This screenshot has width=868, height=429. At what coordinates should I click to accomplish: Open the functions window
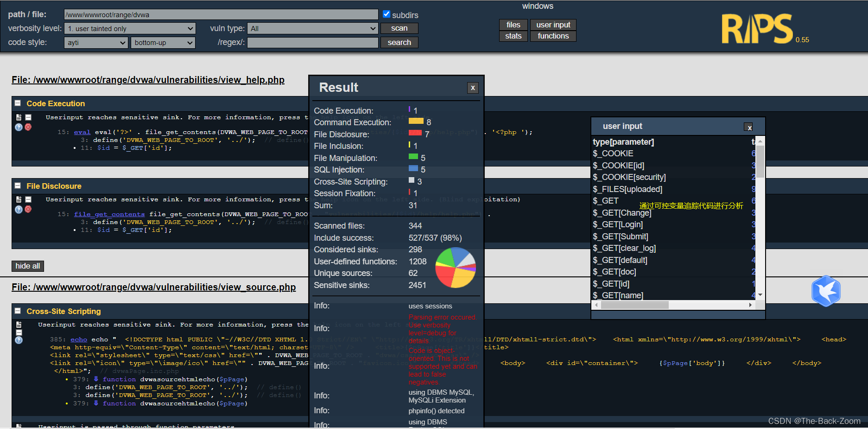pos(553,36)
